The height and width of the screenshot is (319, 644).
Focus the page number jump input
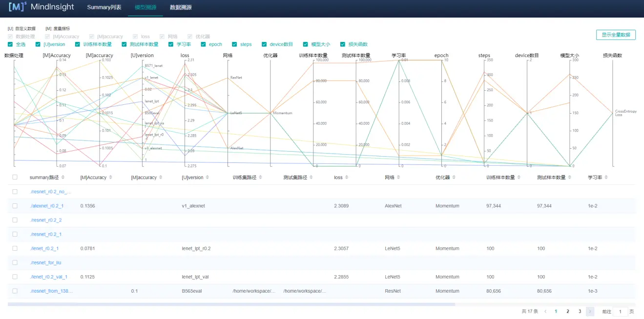point(620,311)
